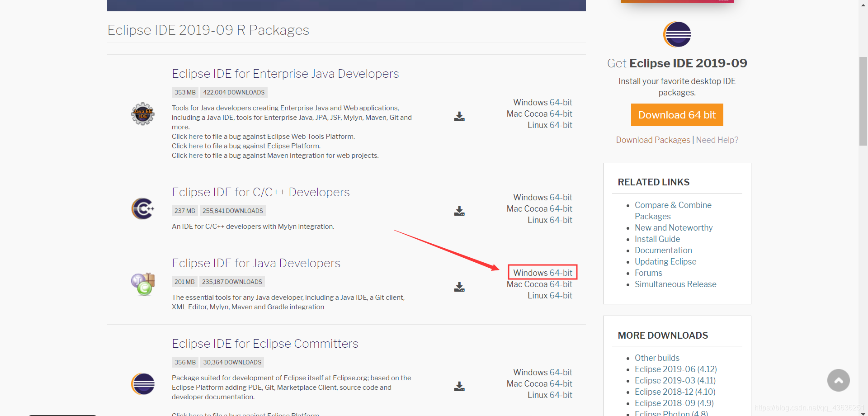Open Eclipse 2018-09 (4.9) download link
Screen dimensions: 868x416
674,403
